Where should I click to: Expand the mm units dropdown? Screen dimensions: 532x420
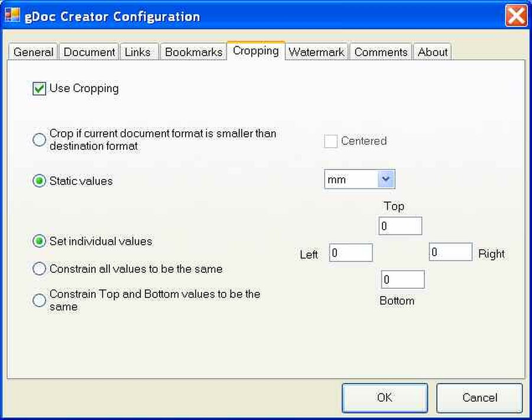point(386,179)
